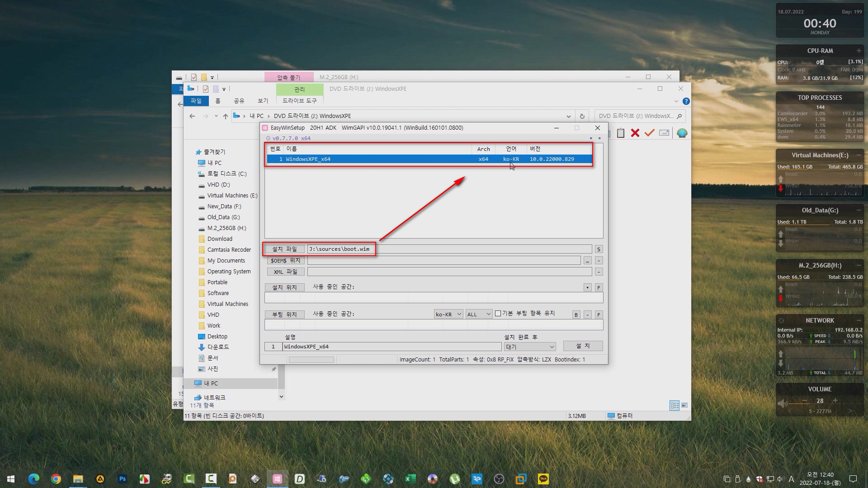Expand the Explorer address bar history dropdown

click(569, 116)
